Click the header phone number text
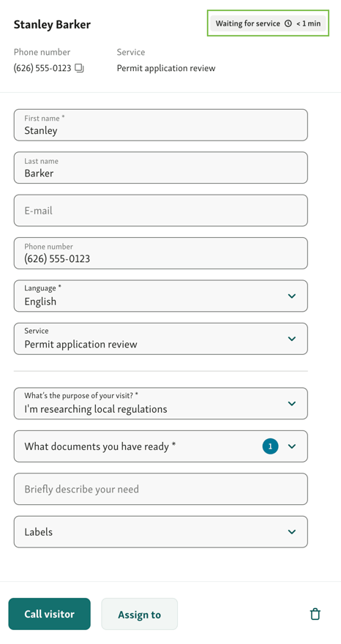Viewport: 341px width, 644px height. point(42,68)
